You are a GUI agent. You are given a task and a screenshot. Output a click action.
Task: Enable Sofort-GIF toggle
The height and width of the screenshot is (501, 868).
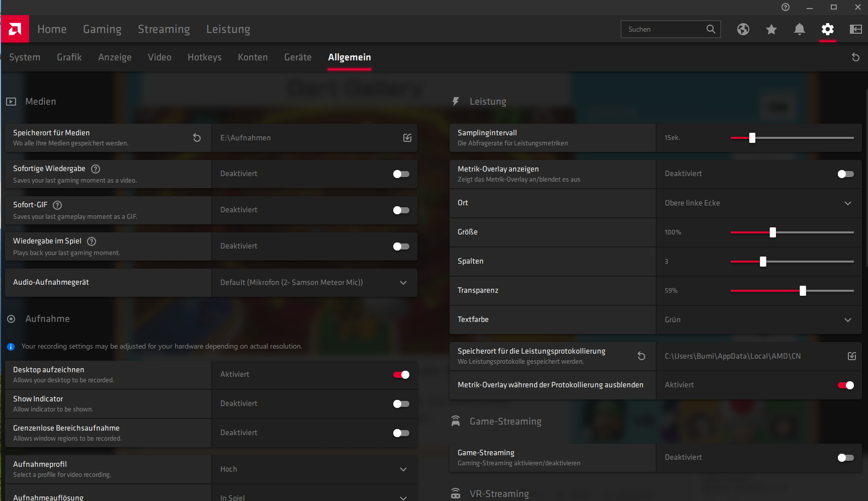point(401,210)
